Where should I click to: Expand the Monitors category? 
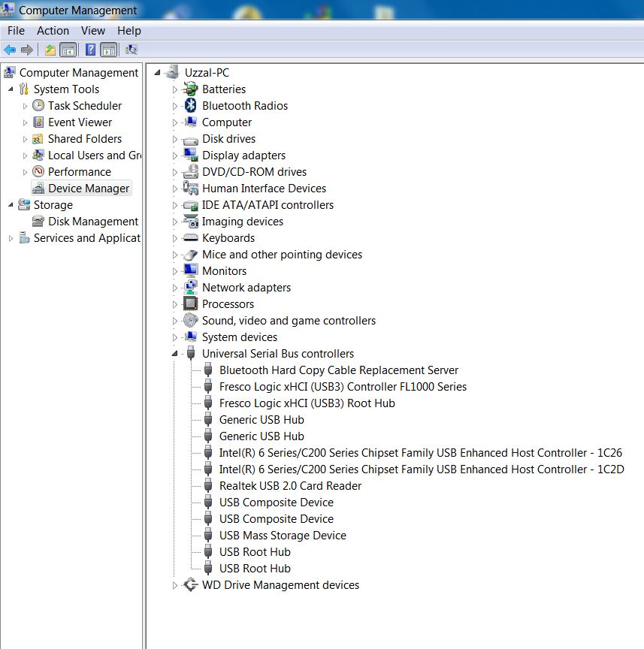(x=175, y=271)
